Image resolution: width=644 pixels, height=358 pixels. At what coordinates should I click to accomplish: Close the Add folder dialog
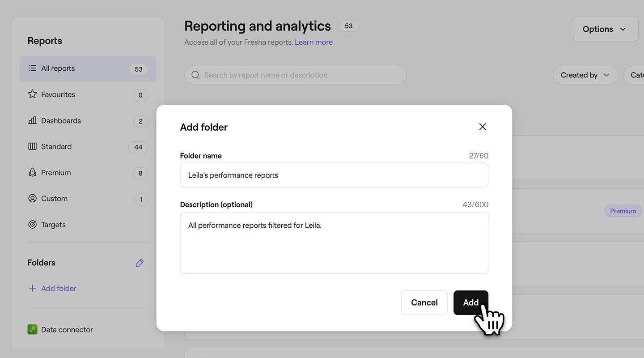coord(482,127)
